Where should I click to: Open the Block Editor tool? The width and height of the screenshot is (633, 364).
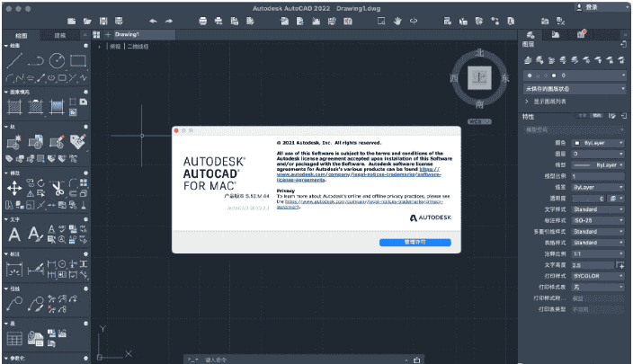(57, 142)
